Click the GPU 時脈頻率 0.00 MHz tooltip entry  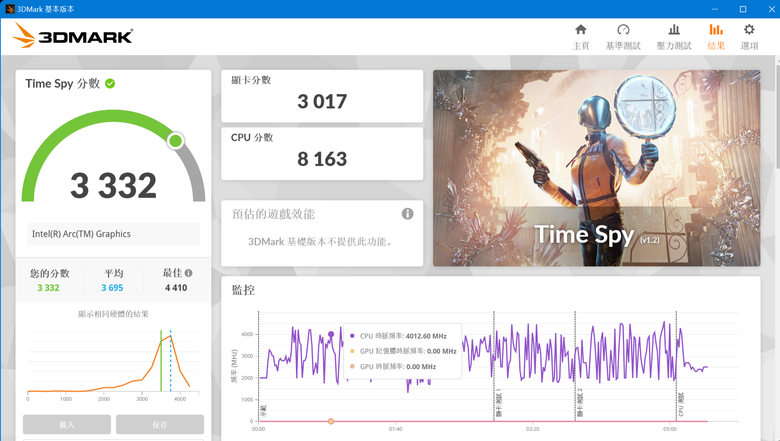393,366
